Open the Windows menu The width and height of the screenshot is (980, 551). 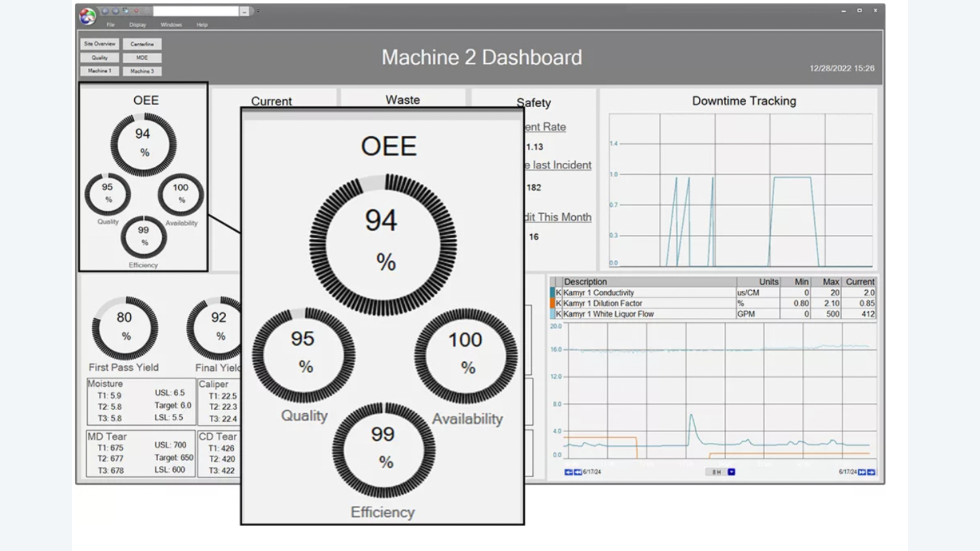(171, 25)
